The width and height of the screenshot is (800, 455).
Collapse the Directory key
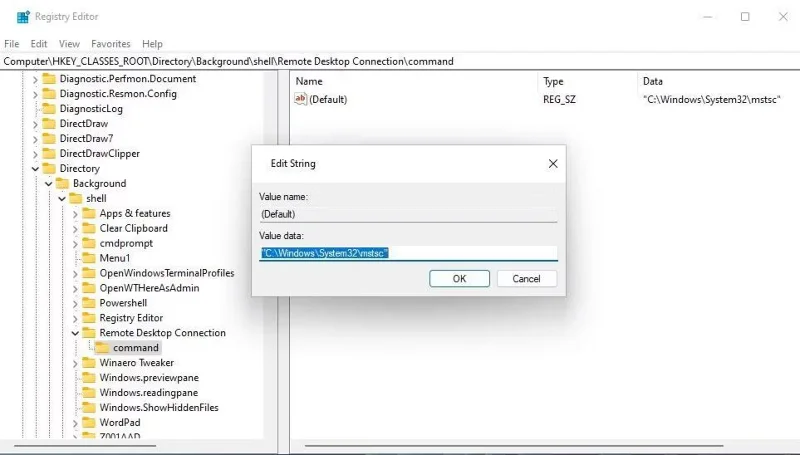pyautogui.click(x=35, y=168)
